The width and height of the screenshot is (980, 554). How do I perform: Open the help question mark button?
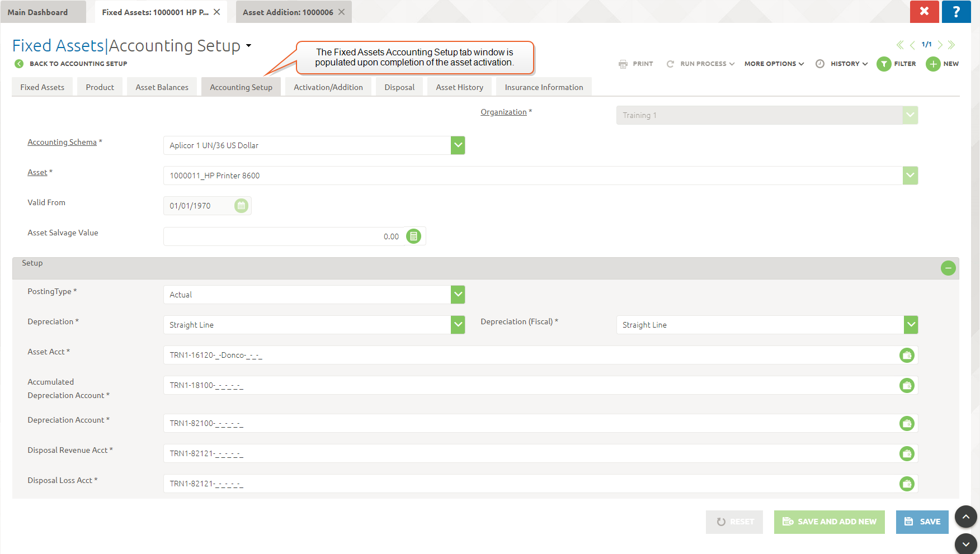[x=956, y=12]
